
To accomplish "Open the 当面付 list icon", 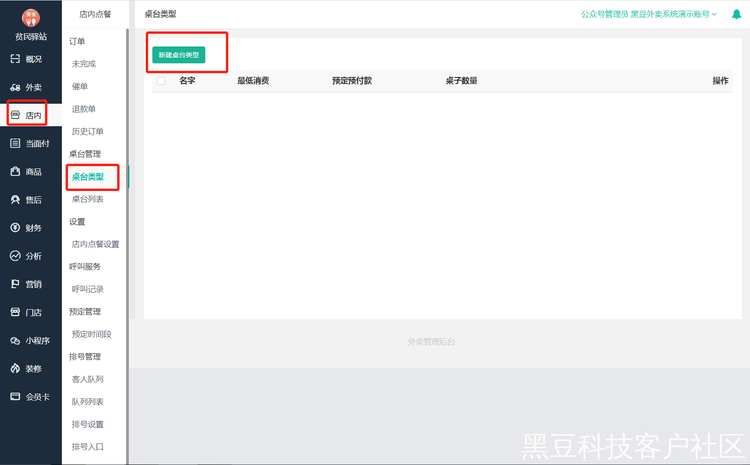I will click(15, 143).
